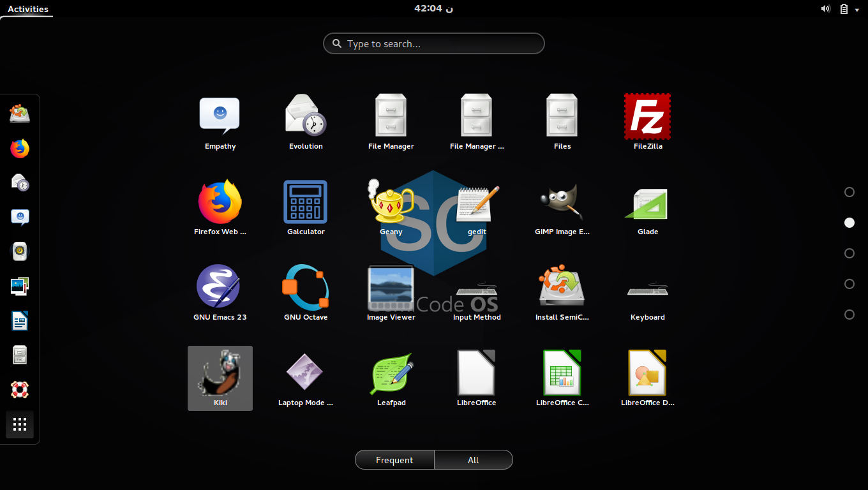The image size is (868, 490).
Task: Open Input Method settings app
Action: (x=477, y=293)
